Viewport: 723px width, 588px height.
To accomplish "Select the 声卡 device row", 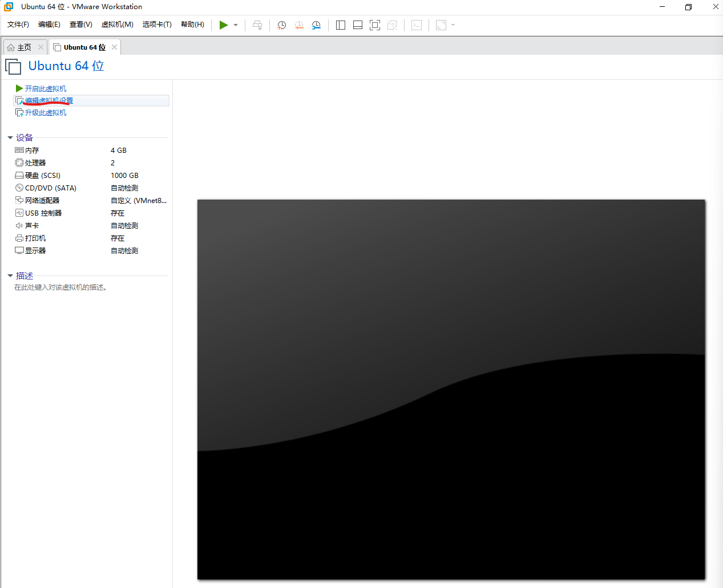I will point(91,225).
